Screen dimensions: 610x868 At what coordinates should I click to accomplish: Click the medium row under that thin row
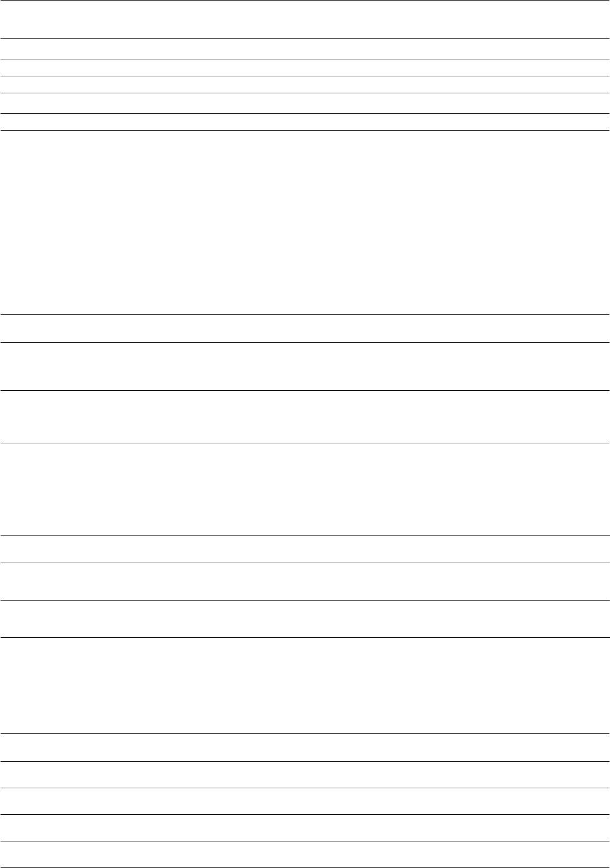(x=305, y=366)
